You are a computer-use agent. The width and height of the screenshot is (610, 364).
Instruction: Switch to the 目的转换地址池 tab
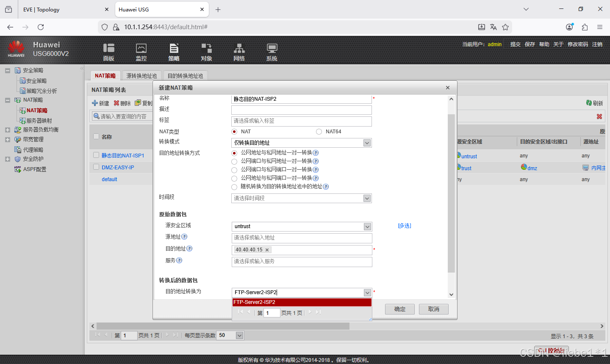click(185, 76)
